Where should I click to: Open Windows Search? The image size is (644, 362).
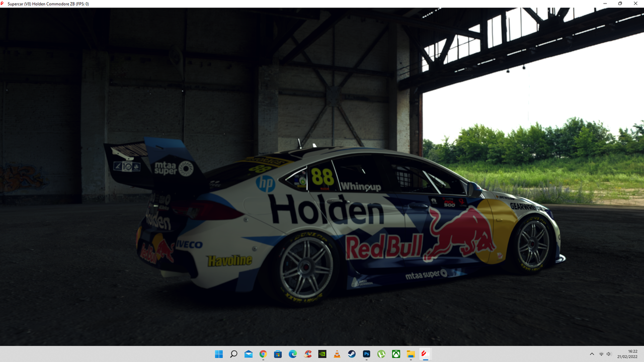tap(233, 354)
